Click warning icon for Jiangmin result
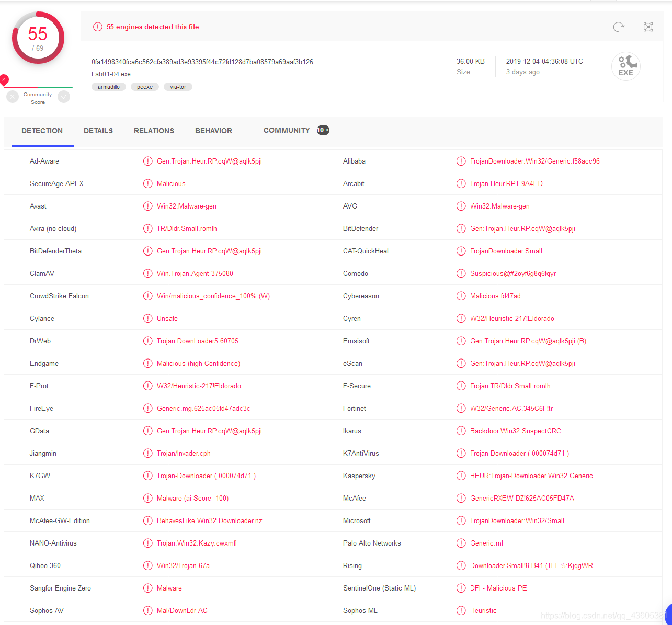Screen dimensions: 672x625 (148, 453)
